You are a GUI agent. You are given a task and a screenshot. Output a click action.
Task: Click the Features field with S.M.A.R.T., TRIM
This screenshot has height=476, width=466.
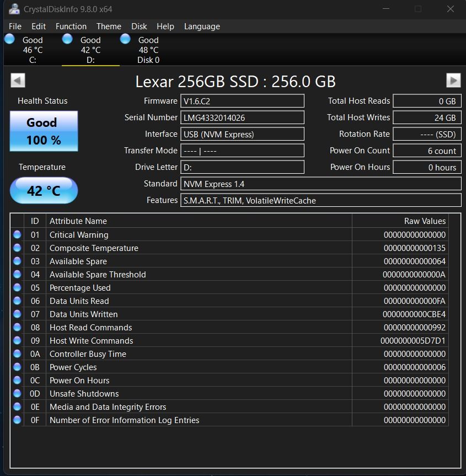321,200
